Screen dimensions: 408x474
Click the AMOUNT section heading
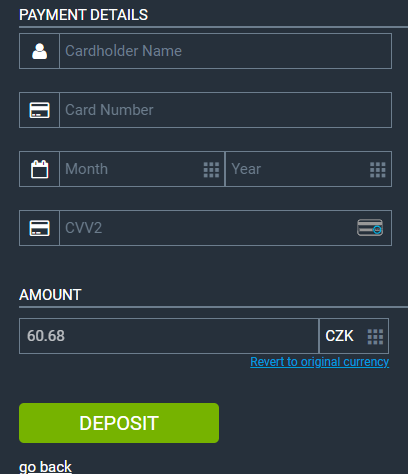click(50, 295)
